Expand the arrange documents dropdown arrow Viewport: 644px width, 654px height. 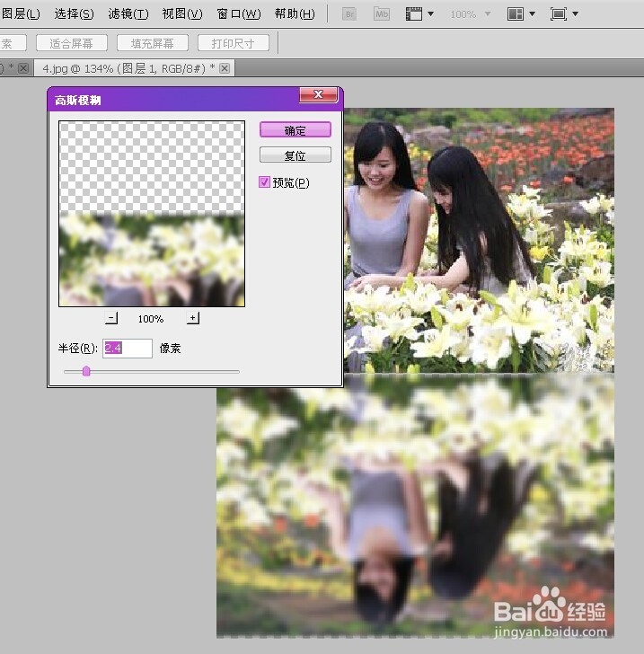click(532, 14)
